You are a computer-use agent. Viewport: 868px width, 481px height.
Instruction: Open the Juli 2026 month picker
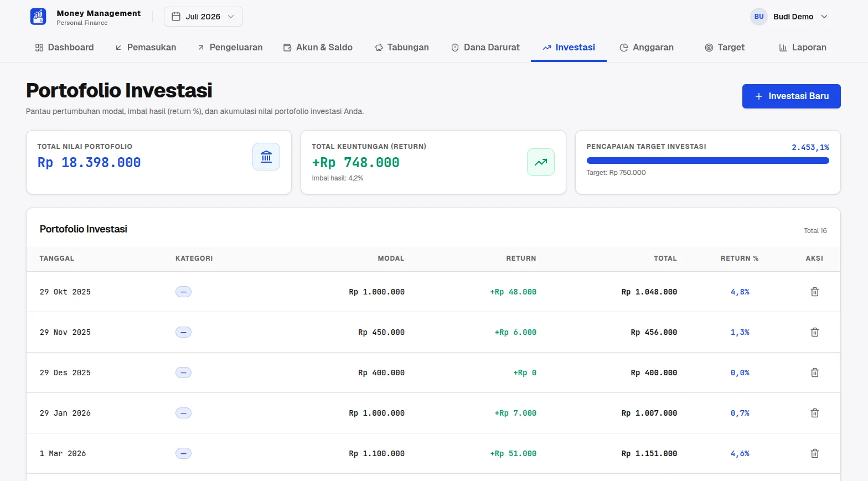coord(203,17)
